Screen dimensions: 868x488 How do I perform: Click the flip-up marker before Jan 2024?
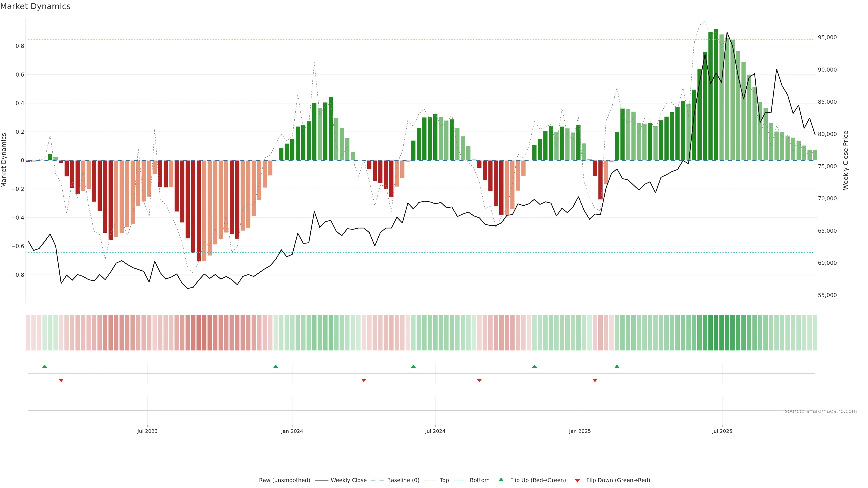point(276,366)
